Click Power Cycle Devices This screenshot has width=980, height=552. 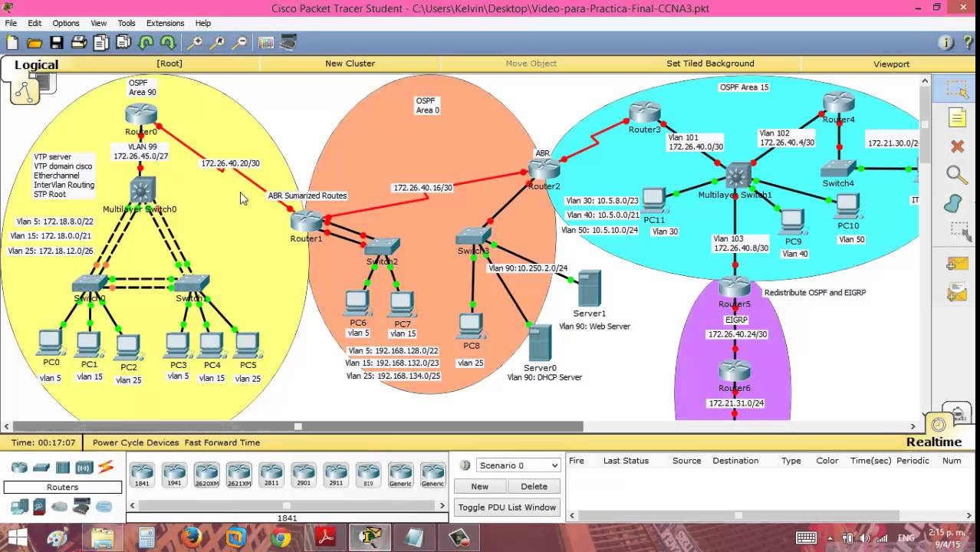tap(135, 442)
